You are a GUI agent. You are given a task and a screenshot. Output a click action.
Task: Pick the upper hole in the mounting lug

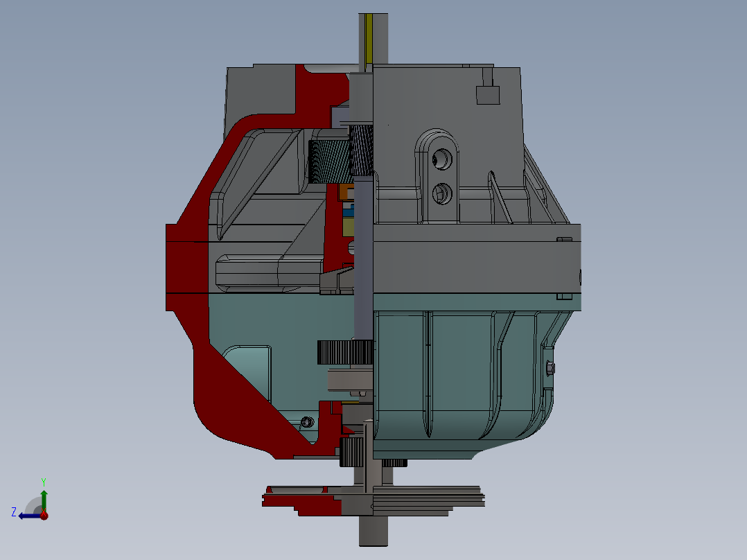coord(442,159)
